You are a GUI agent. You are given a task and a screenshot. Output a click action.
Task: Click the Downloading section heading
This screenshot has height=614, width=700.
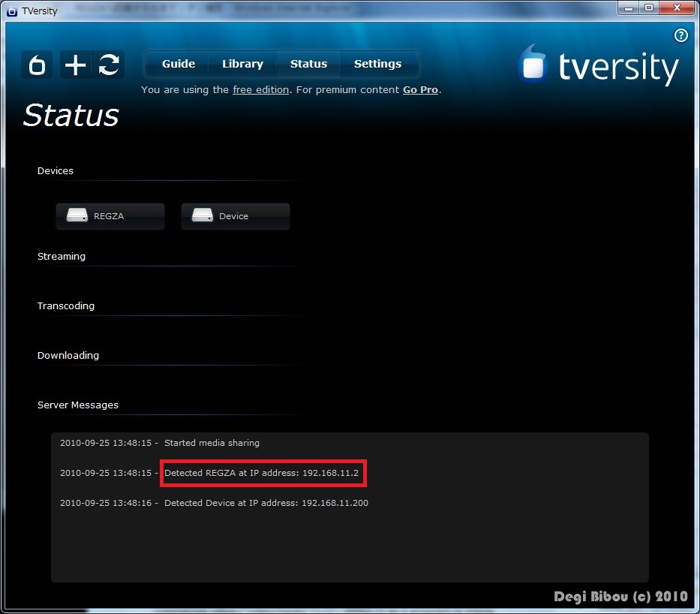68,356
